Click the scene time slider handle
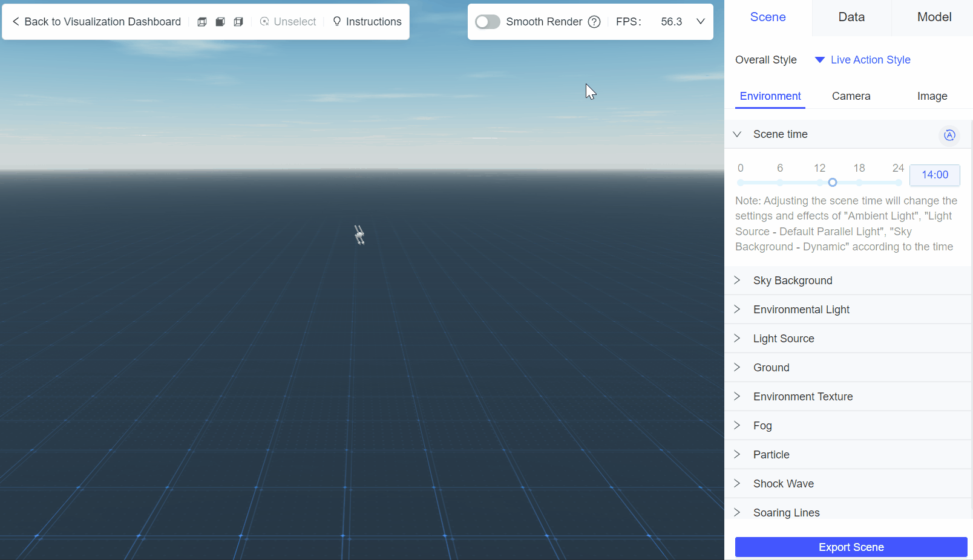This screenshot has height=560, width=973. coord(833,183)
